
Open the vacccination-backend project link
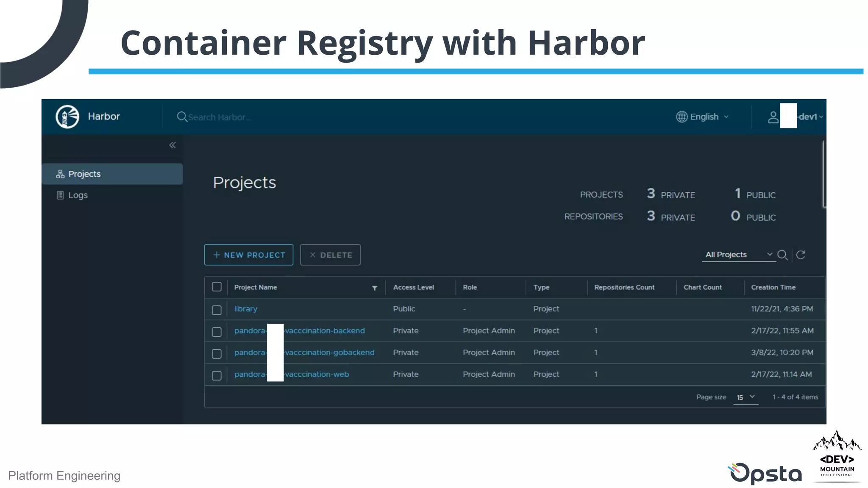point(300,331)
